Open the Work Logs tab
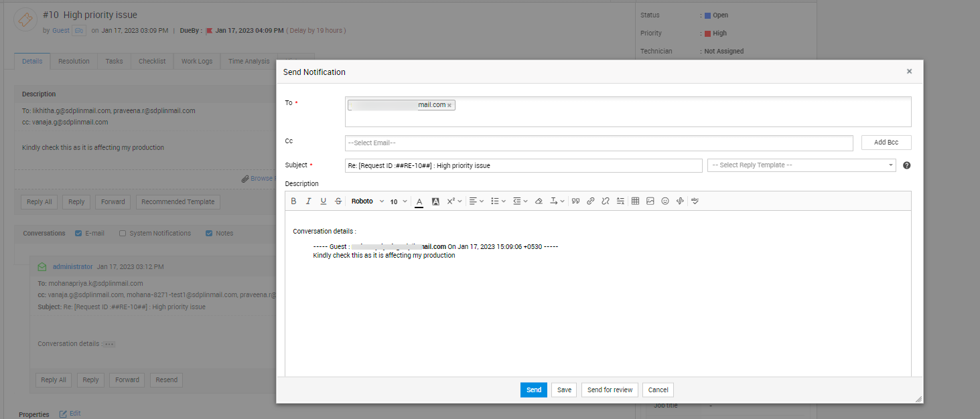The width and height of the screenshot is (980, 419). coord(196,61)
